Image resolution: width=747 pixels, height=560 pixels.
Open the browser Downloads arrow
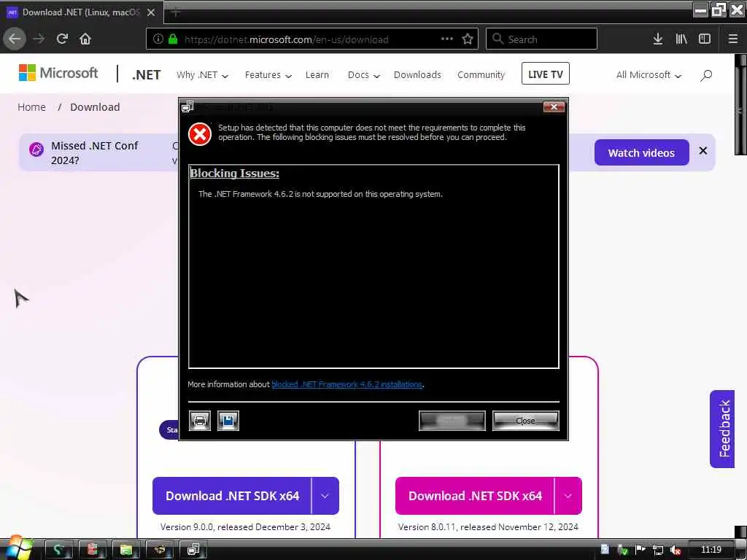[x=658, y=39]
